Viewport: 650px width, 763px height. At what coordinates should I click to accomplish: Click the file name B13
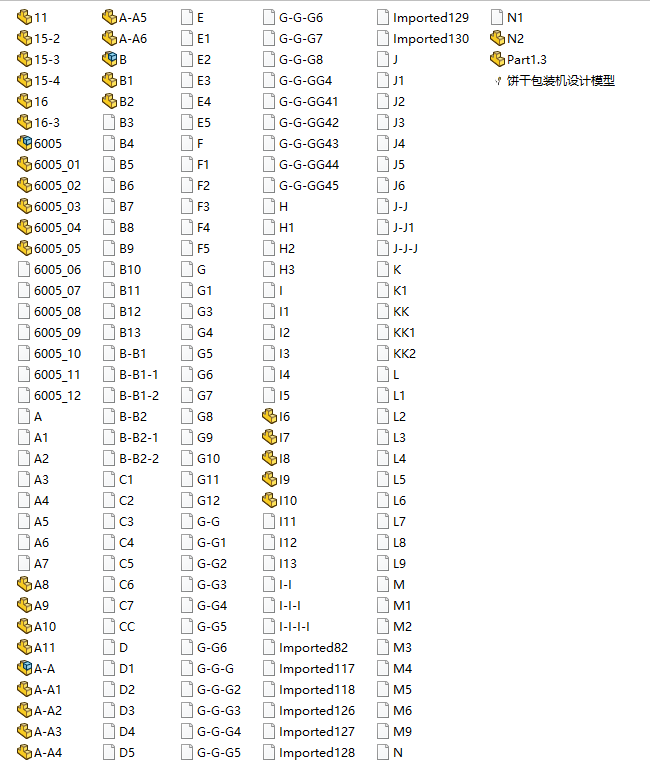tap(130, 333)
